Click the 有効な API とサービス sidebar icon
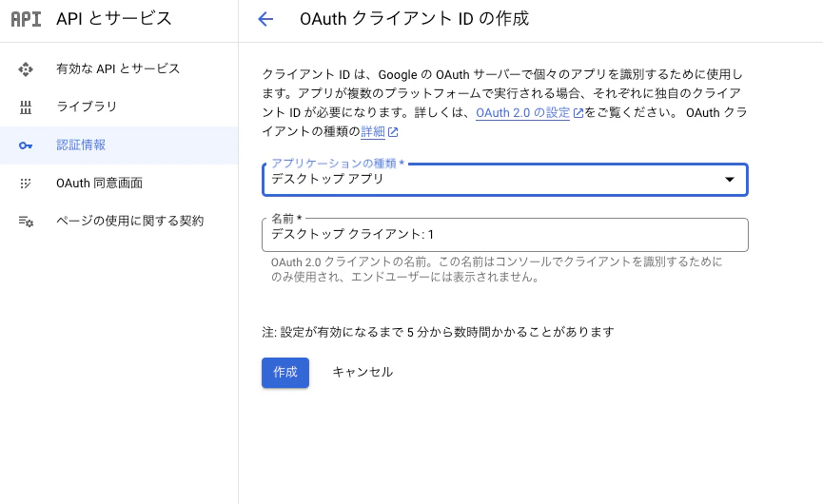 coord(25,68)
